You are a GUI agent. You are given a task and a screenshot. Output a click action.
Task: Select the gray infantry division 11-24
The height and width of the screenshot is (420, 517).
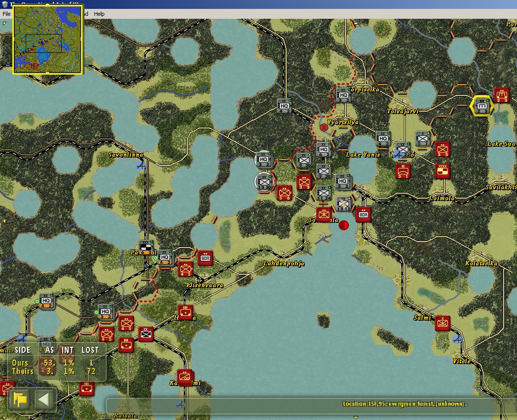pos(323,193)
